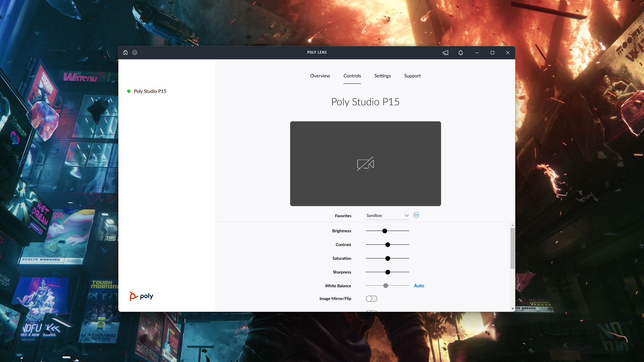Click the Sharpness slider handle
Viewport: 644px width, 362px height.
click(x=388, y=272)
